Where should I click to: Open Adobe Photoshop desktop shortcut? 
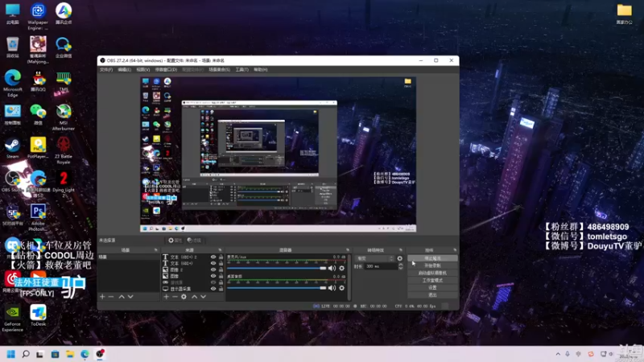click(x=38, y=217)
